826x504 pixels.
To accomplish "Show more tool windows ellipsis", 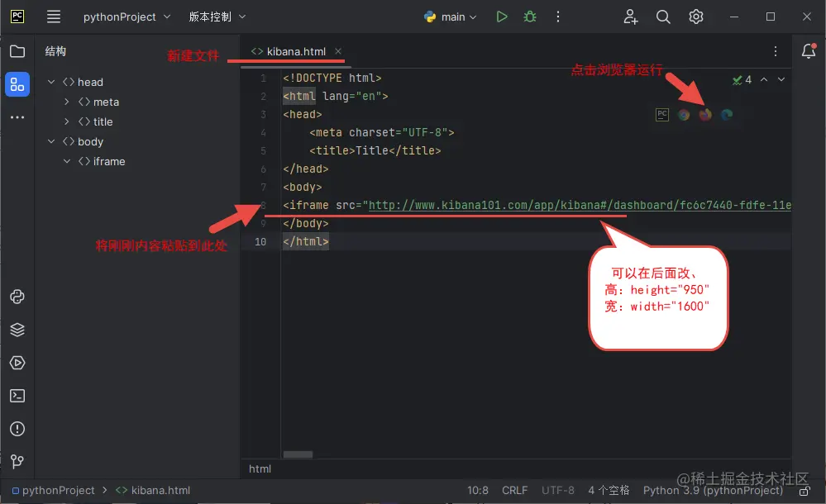I will pyautogui.click(x=17, y=117).
